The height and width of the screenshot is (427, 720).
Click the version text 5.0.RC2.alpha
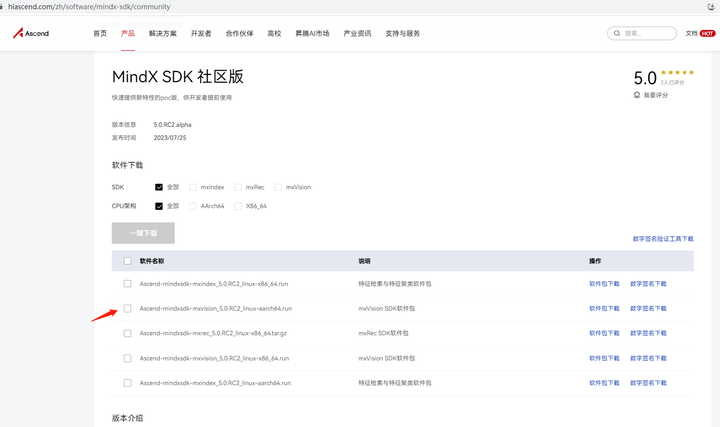(173, 124)
